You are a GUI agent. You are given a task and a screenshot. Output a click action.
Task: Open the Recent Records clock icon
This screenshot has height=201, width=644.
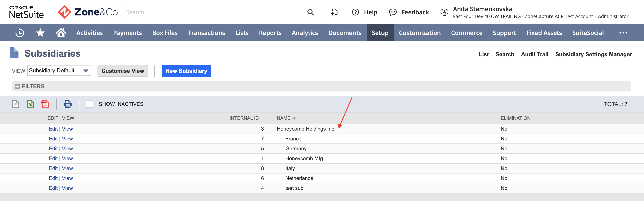pyautogui.click(x=20, y=33)
